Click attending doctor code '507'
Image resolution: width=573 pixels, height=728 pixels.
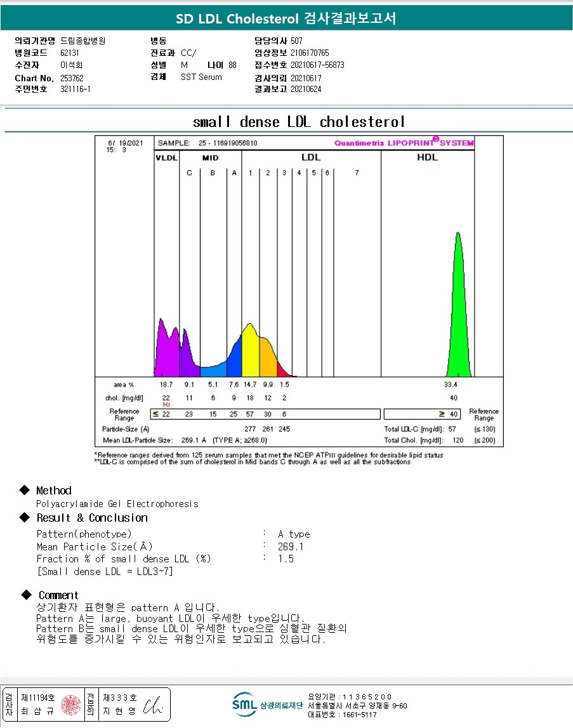pos(297,41)
